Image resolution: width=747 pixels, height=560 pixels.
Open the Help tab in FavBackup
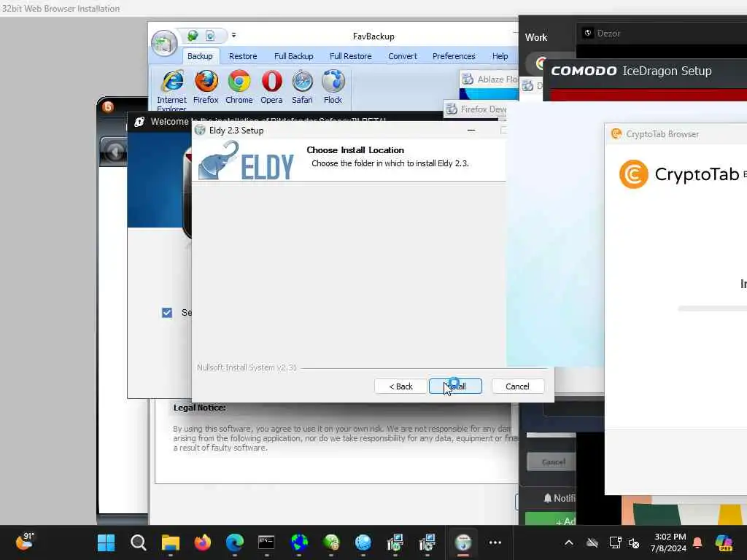click(500, 56)
